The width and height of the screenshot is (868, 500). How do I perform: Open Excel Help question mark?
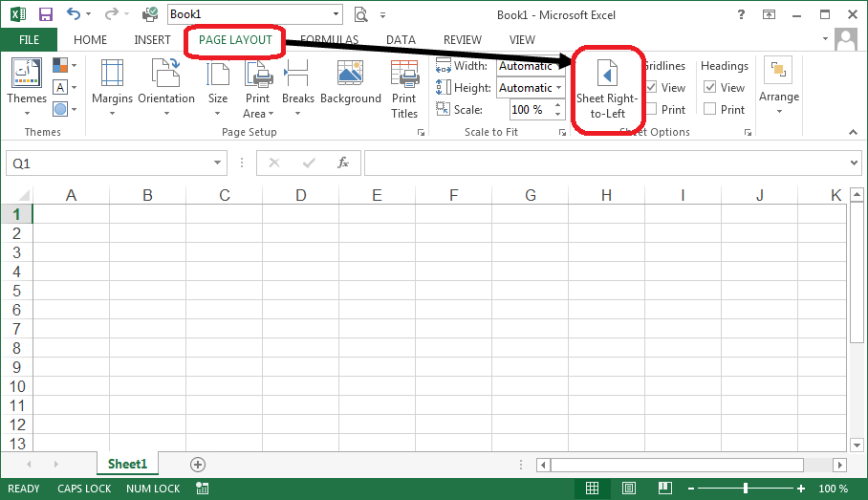[x=741, y=14]
